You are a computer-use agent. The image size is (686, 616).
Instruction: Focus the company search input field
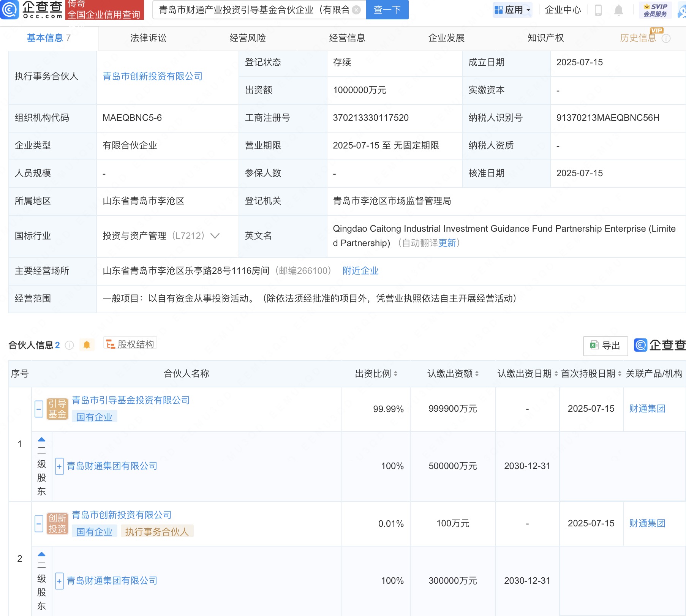pos(254,10)
